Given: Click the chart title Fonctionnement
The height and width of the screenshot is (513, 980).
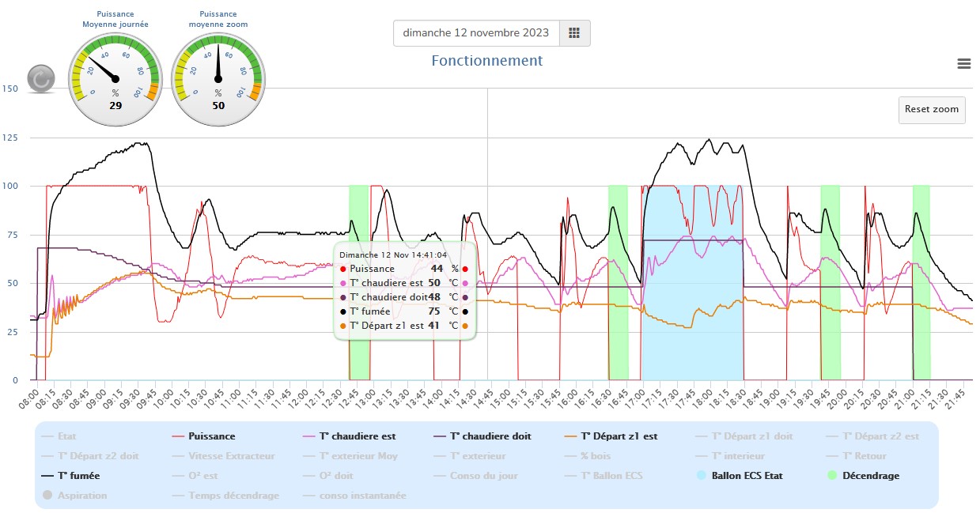Looking at the screenshot, I should pos(487,61).
